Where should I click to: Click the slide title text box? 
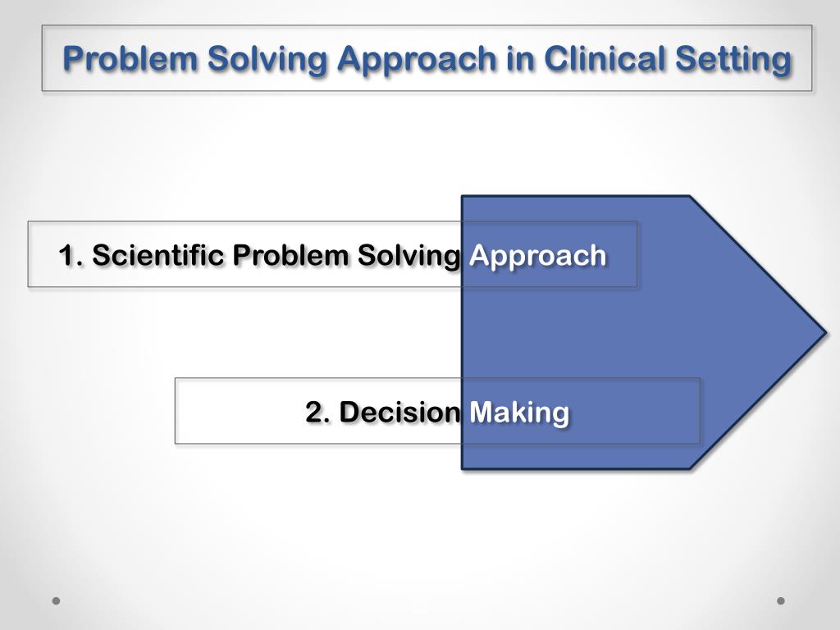427,58
